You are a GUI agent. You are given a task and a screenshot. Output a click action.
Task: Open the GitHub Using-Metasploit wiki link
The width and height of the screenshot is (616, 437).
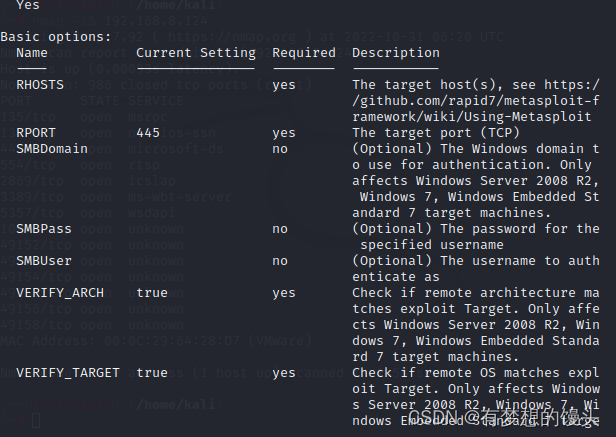click(476, 101)
